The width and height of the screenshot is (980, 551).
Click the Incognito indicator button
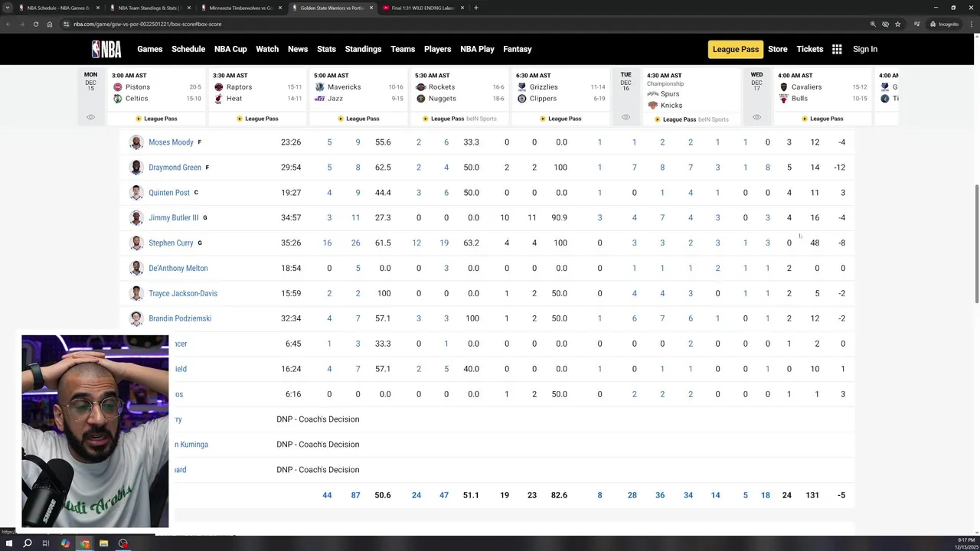944,24
